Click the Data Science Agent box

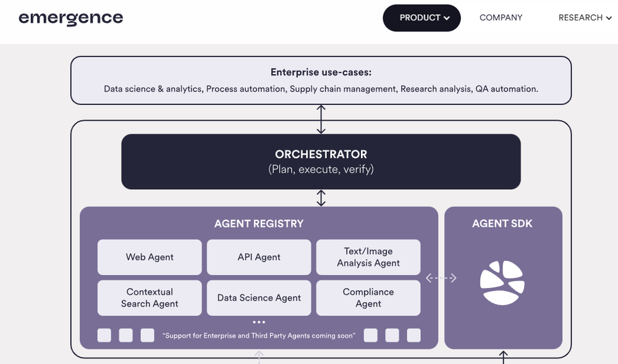(x=259, y=298)
